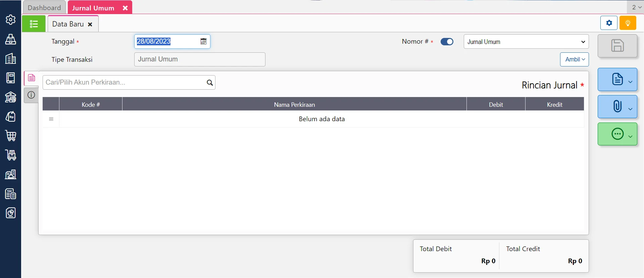Open the shopping cart sidebar module
The width and height of the screenshot is (644, 278).
pos(11,136)
